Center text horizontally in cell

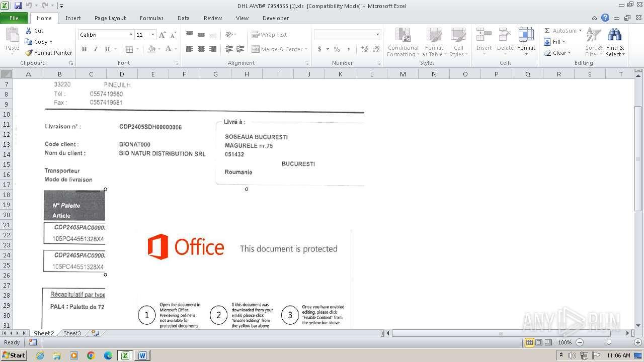(201, 49)
